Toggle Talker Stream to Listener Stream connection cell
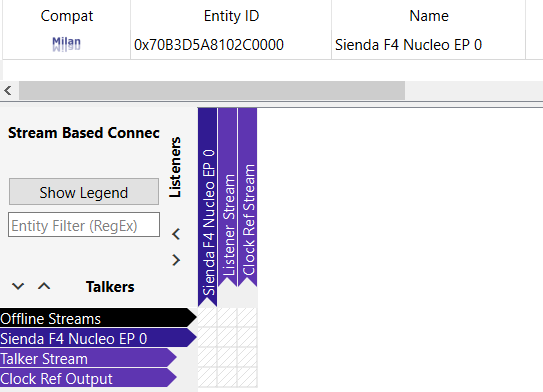This screenshot has height=392, width=543. click(228, 358)
